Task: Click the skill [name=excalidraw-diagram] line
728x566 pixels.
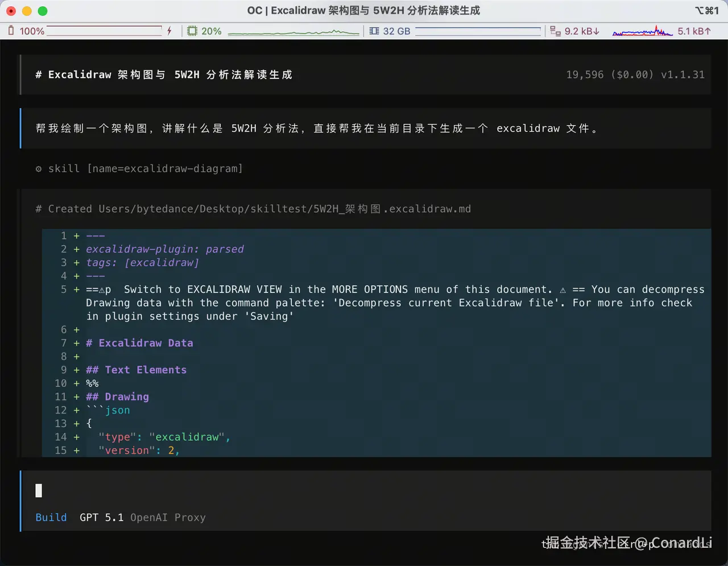Action: coord(139,168)
